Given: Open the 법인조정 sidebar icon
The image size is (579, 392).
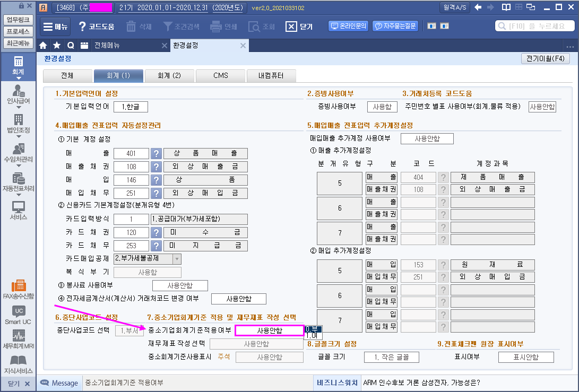Looking at the screenshot, I should coord(18,124).
